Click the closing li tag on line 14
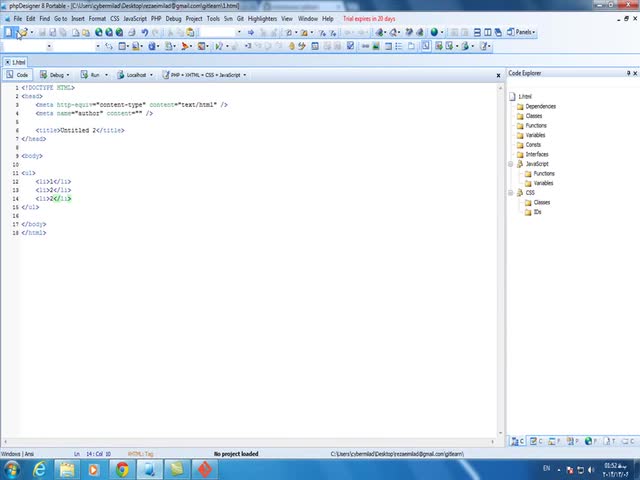Viewport: 640px width, 480px height. click(x=62, y=199)
